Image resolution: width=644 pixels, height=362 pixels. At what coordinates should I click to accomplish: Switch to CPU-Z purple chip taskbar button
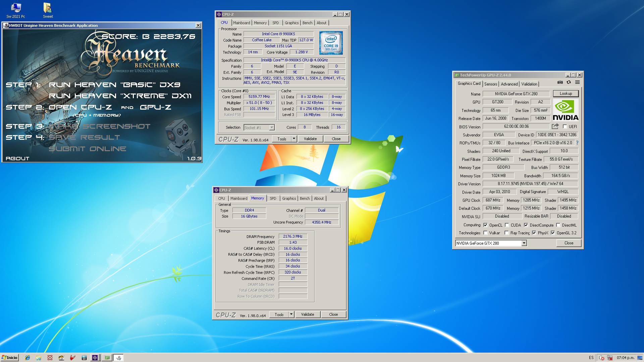pos(95,358)
